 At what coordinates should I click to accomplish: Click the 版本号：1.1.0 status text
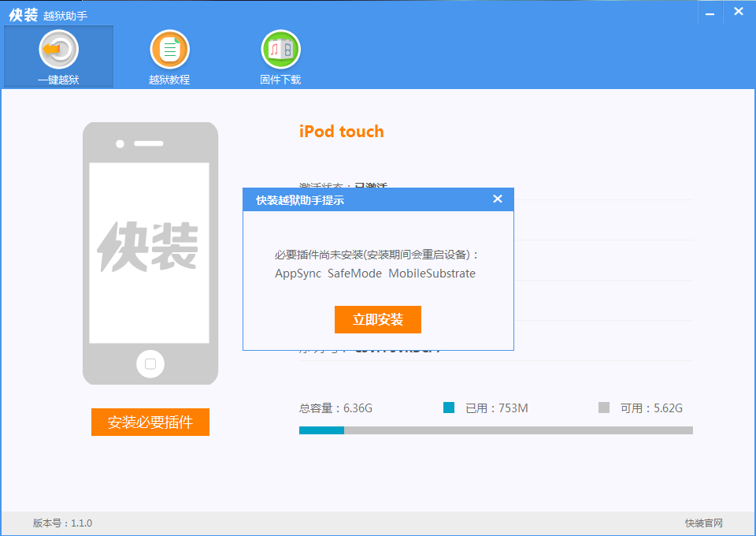[x=63, y=523]
